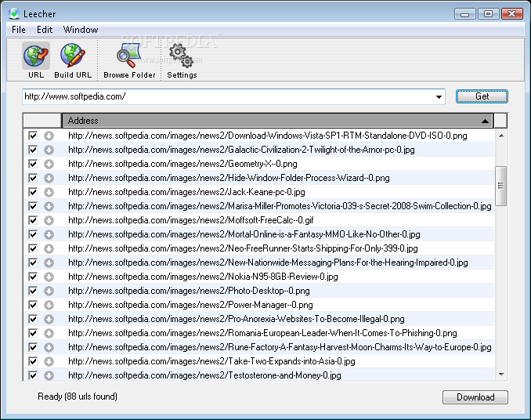531x420 pixels.
Task: Click download arrow icon for Testosterone-and-Money row
Action: [x=49, y=375]
